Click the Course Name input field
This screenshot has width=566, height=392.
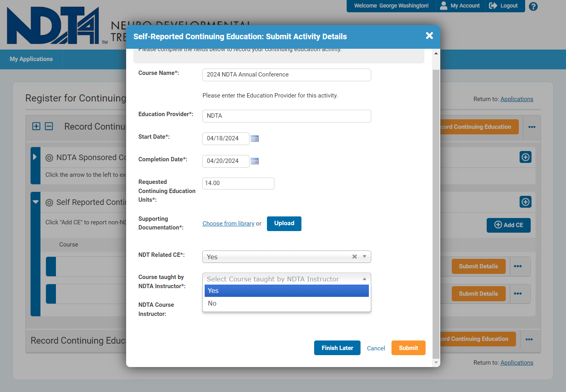click(x=286, y=75)
